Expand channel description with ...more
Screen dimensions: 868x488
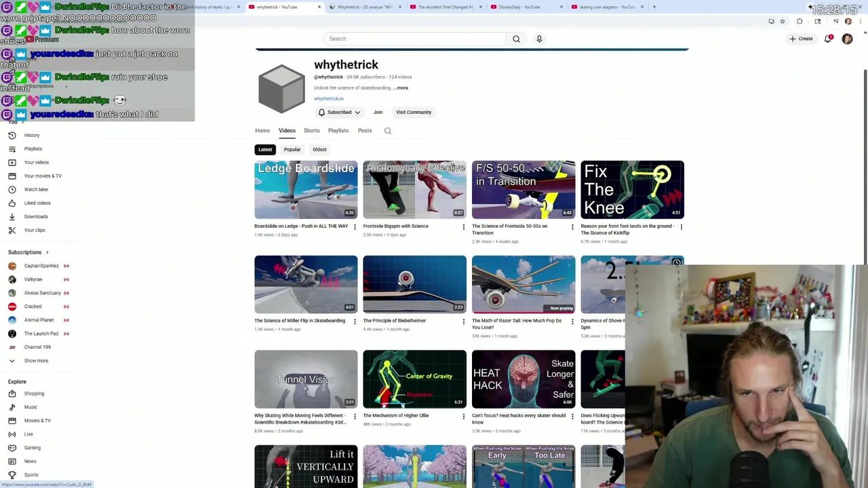click(x=401, y=88)
